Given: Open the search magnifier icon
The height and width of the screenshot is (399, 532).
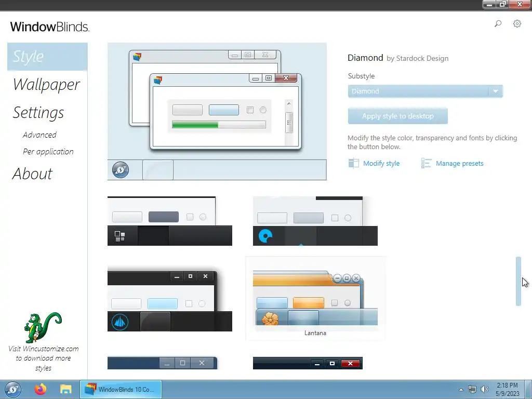Looking at the screenshot, I should pos(498,24).
